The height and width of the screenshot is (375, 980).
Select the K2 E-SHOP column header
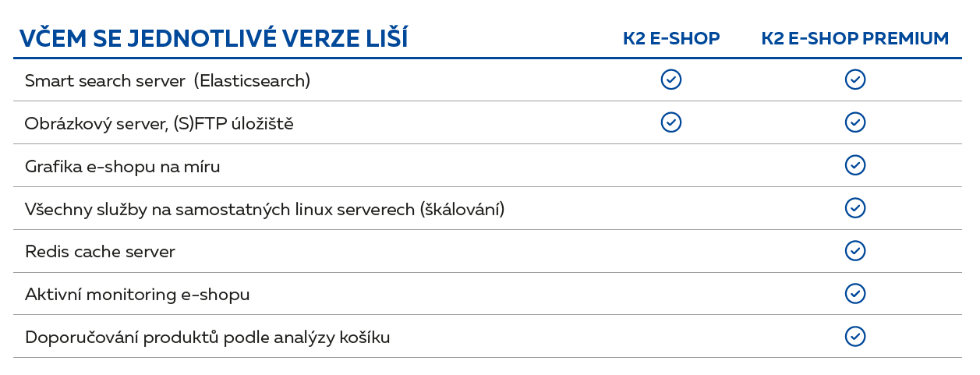pyautogui.click(x=670, y=39)
